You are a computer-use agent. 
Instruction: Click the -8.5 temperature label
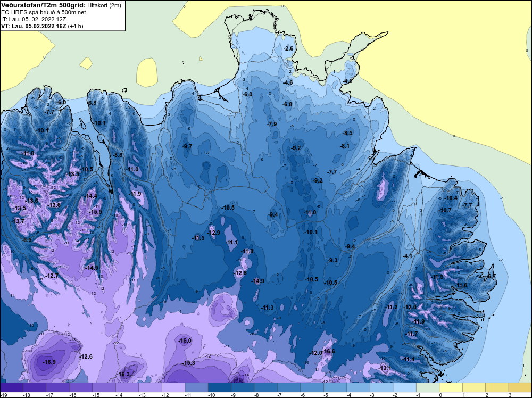[x=347, y=133]
